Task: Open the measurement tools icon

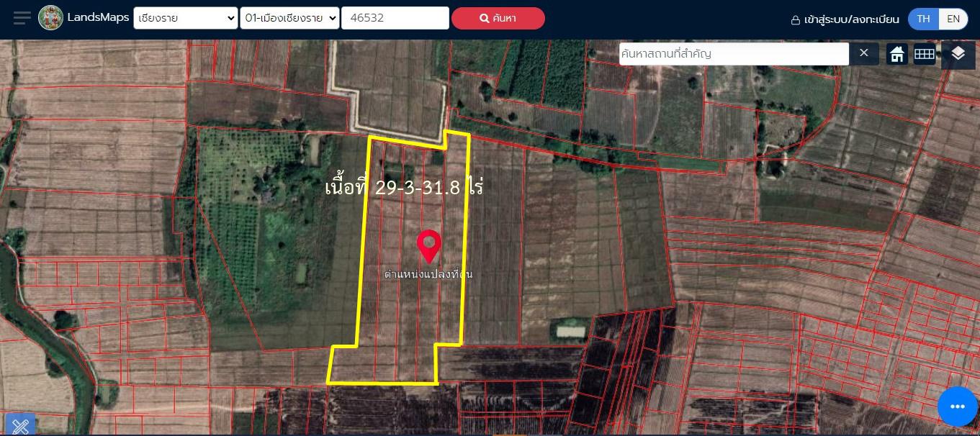Action: tap(19, 425)
